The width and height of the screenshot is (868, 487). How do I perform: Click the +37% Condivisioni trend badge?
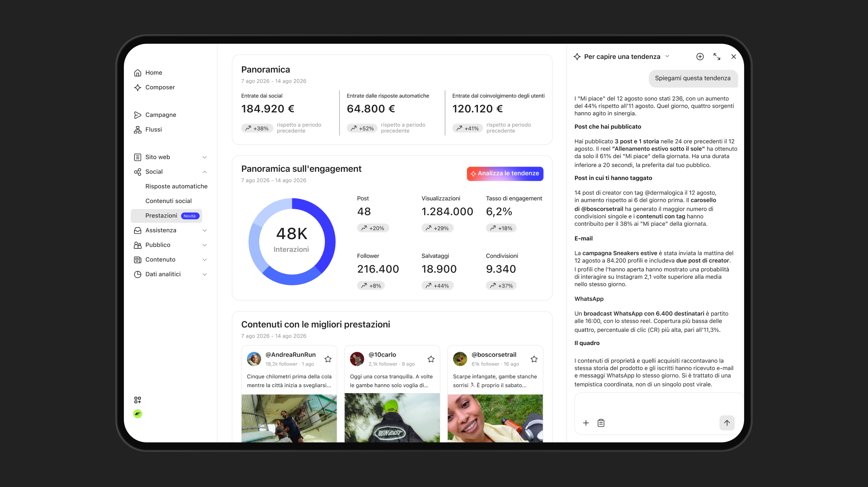tap(501, 286)
